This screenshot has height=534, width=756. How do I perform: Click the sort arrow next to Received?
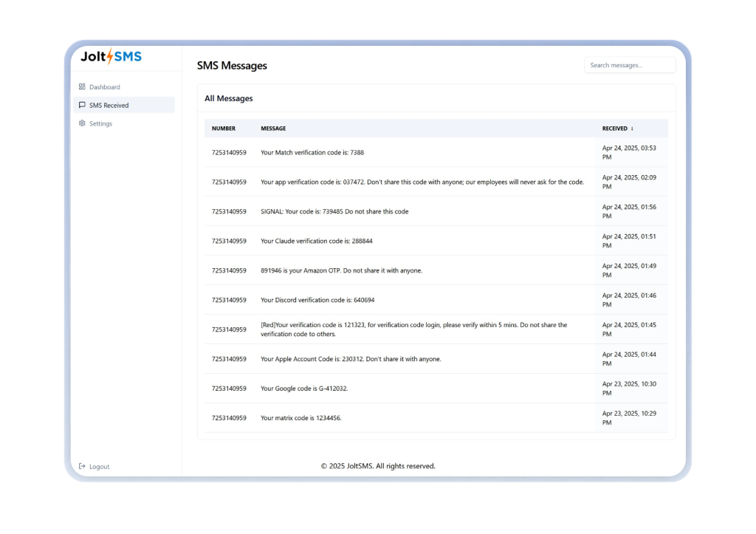point(632,129)
